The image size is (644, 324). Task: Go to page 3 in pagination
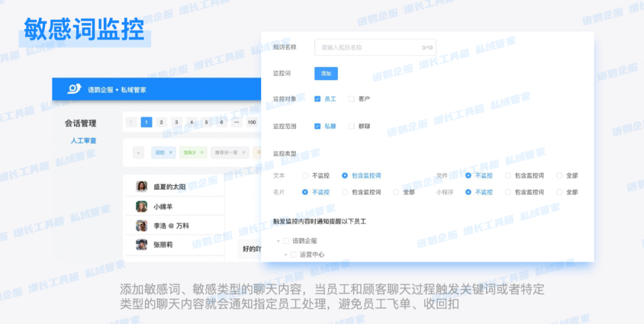176,122
